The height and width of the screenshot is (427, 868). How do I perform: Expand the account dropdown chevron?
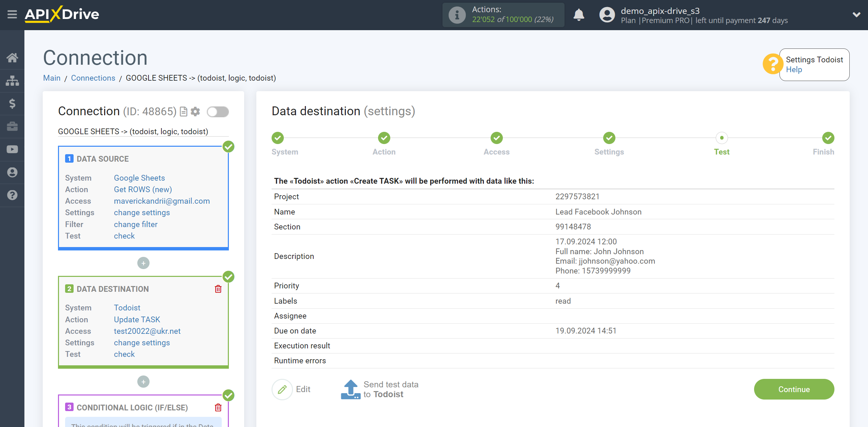tap(856, 15)
